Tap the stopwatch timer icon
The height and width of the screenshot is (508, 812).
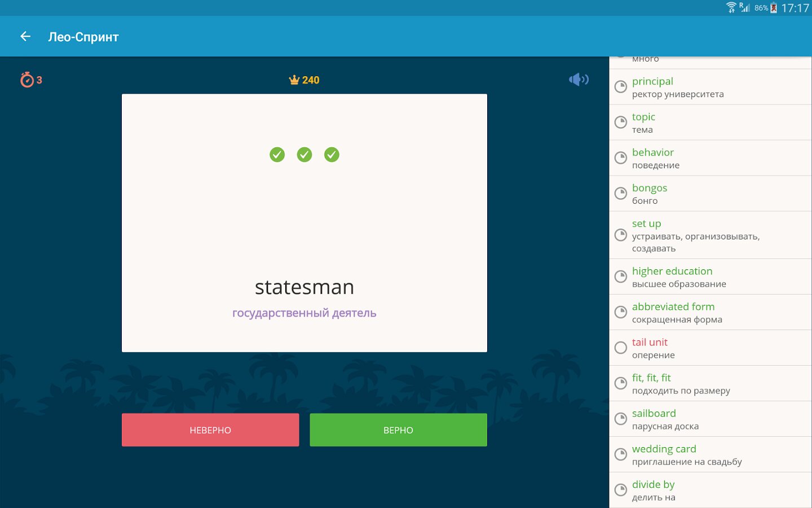[x=27, y=80]
